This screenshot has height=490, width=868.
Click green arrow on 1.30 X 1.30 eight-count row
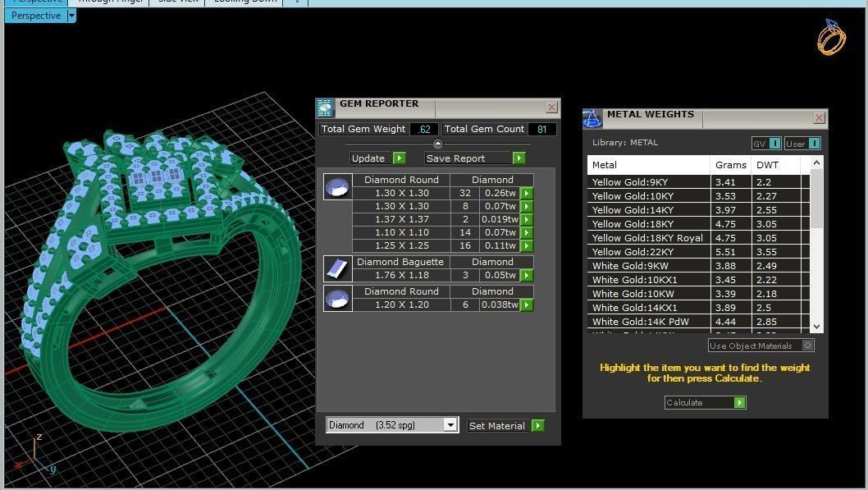coord(527,207)
